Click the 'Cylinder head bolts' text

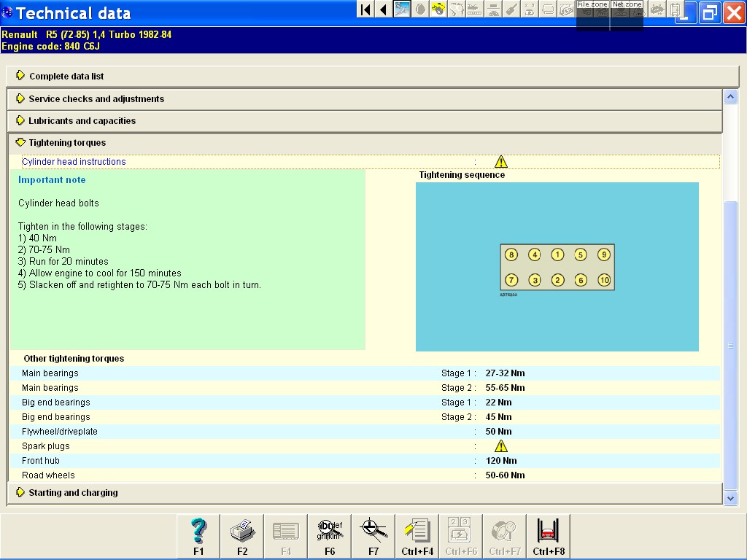pyautogui.click(x=58, y=203)
